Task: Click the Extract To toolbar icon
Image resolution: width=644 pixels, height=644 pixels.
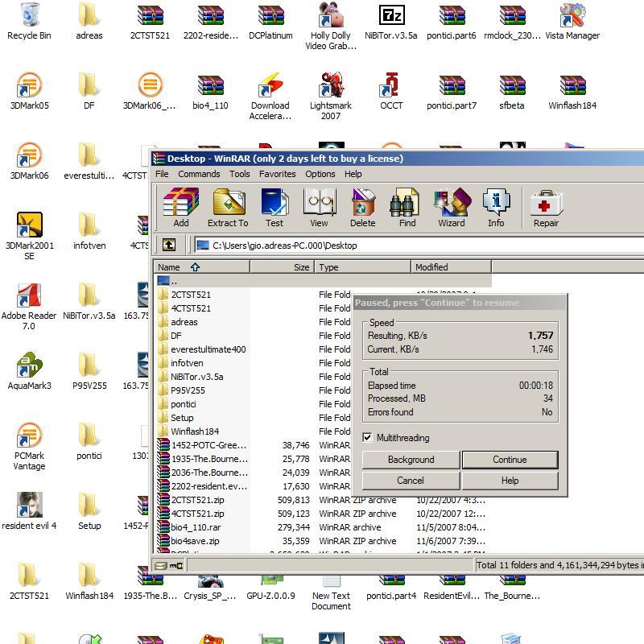Action: (x=228, y=208)
